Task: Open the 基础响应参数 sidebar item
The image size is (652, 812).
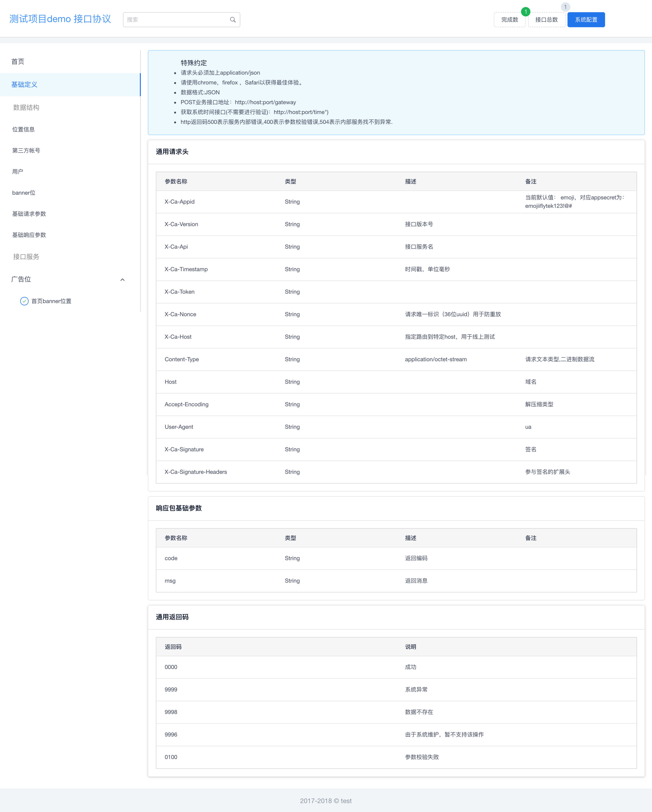Action: click(x=29, y=235)
